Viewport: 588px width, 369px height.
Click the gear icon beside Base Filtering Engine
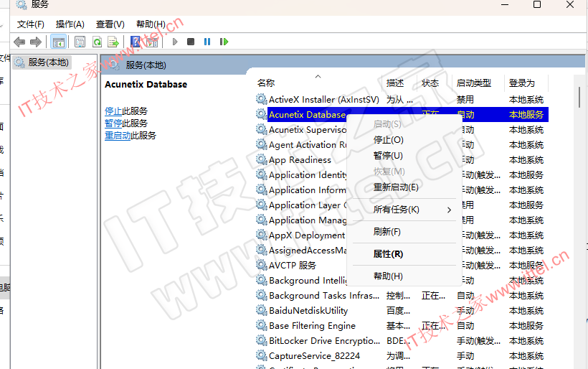pos(262,325)
